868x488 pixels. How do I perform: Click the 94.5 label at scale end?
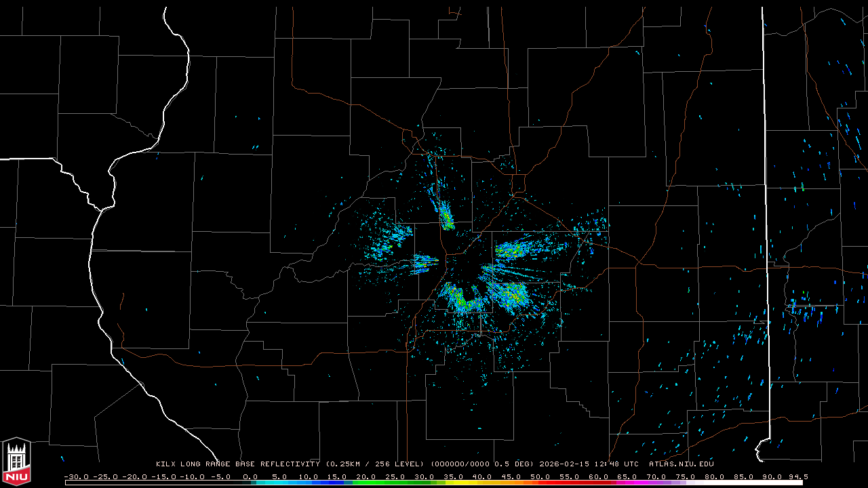point(797,476)
